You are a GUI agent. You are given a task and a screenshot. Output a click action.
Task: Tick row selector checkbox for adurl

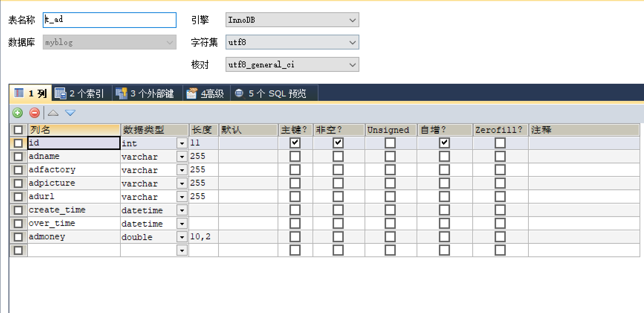[18, 197]
